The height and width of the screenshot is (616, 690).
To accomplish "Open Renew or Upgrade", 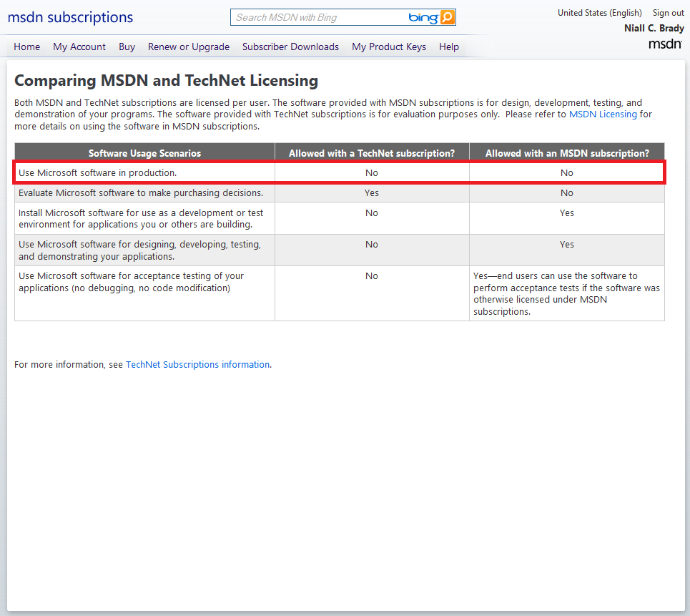I will click(x=189, y=47).
